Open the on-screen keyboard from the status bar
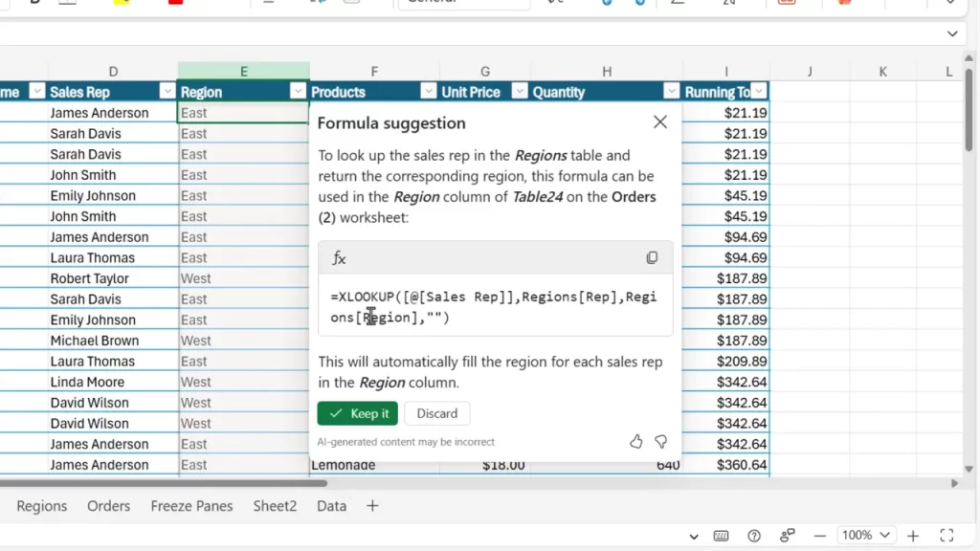Viewport: 980px width, 551px height. click(x=721, y=537)
